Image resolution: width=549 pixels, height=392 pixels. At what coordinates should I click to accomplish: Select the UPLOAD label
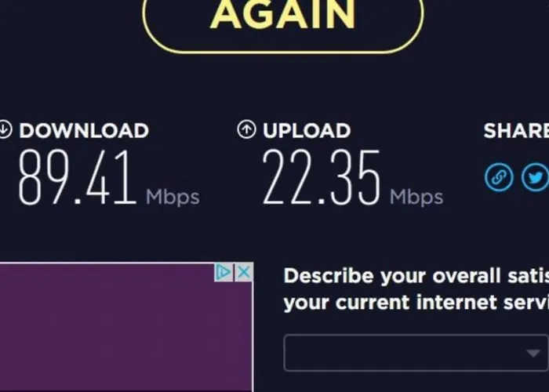(307, 131)
